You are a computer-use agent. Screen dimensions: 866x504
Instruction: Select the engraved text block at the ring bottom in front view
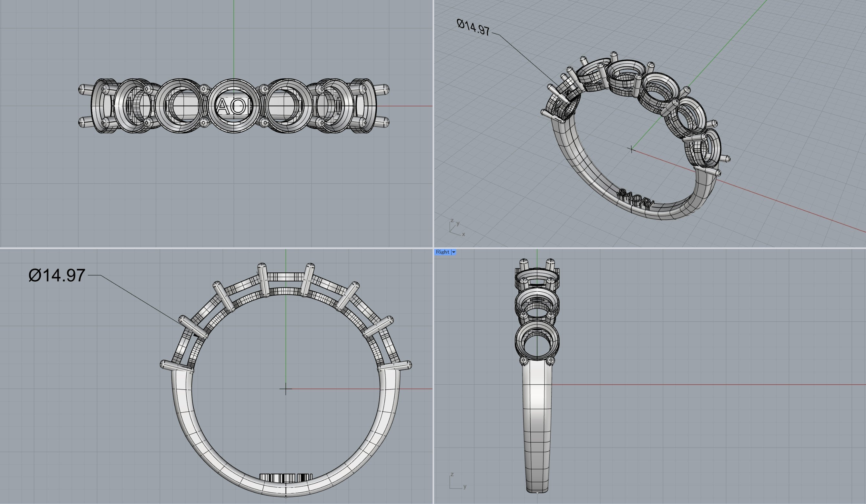tap(285, 478)
